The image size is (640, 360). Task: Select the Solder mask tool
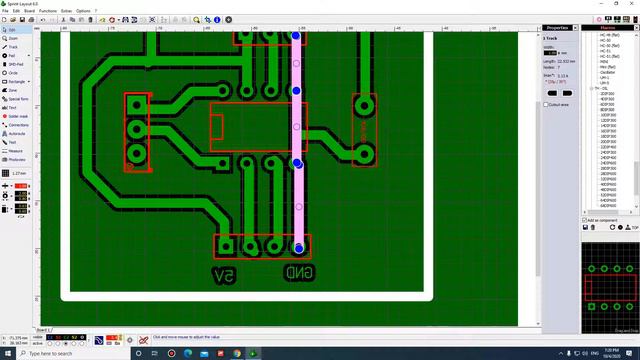[x=16, y=116]
